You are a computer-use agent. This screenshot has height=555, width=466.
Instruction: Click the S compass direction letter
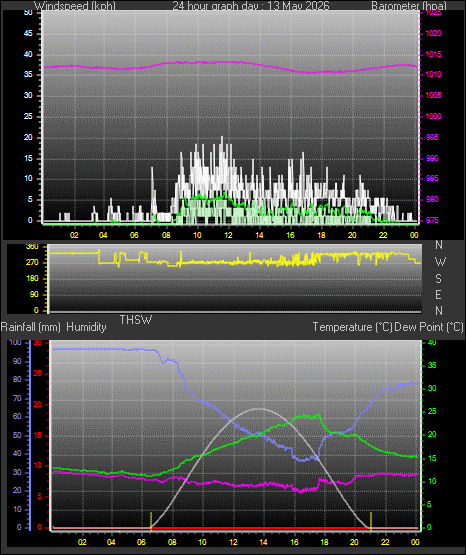(x=438, y=279)
